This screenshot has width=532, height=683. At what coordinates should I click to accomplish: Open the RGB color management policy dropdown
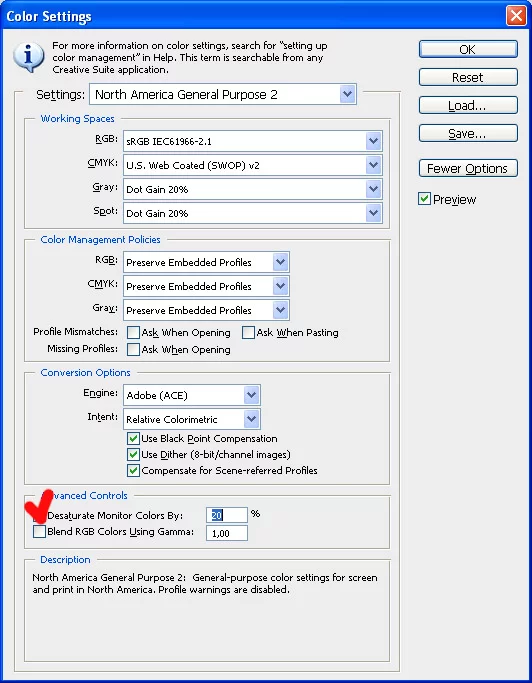206,262
